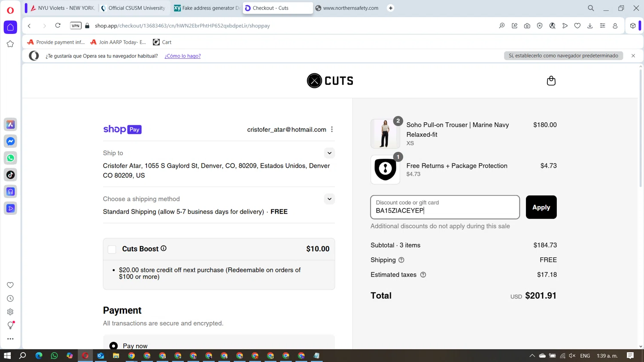View estimated taxes help icon

point(423,275)
